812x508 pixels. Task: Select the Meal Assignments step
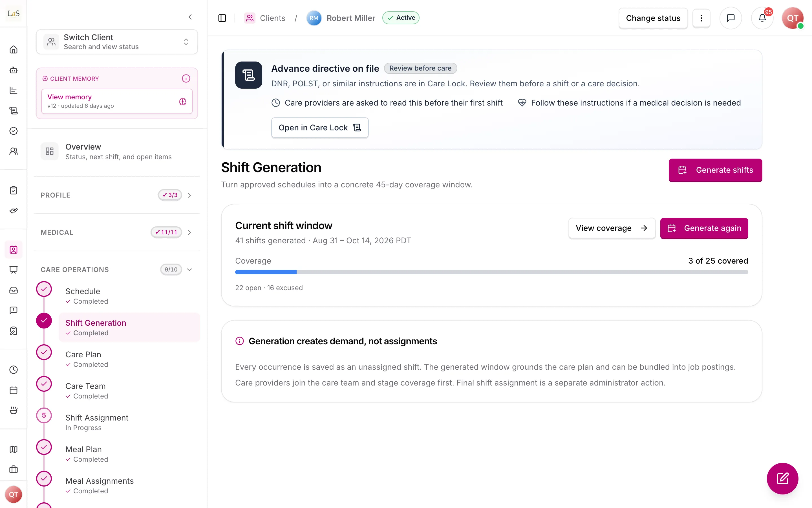click(129, 485)
